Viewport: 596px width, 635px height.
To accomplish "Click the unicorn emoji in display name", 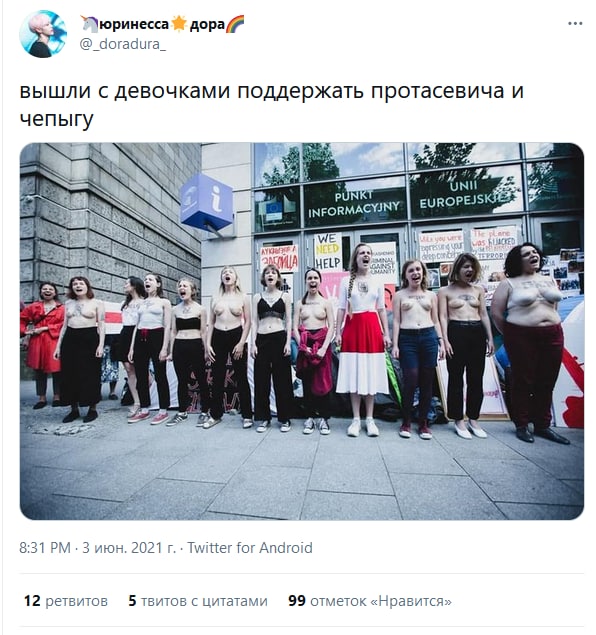I will [89, 24].
